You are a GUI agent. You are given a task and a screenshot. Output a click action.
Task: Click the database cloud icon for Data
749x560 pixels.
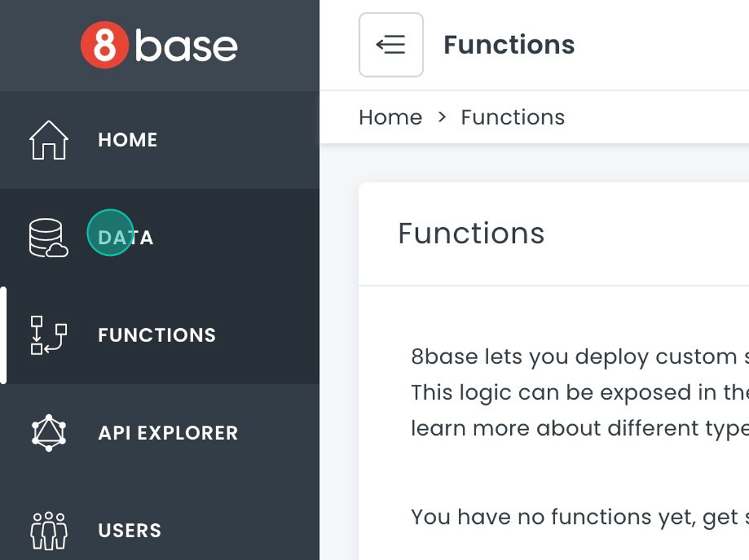coord(49,238)
